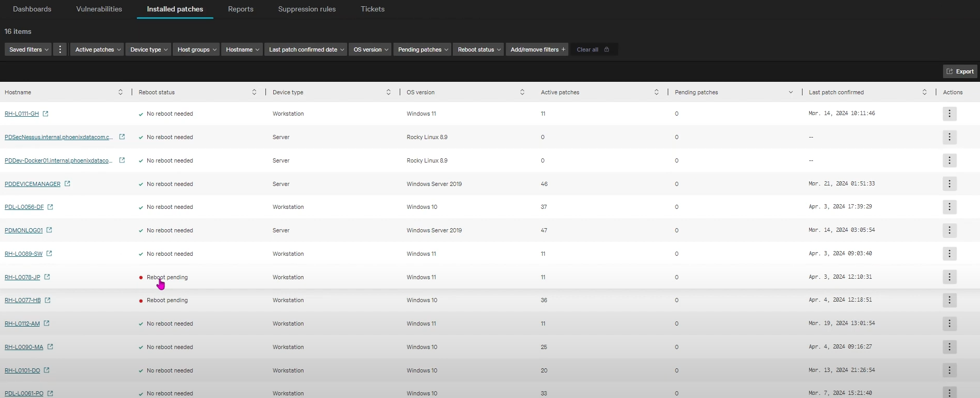The height and width of the screenshot is (398, 980).
Task: Select the Suppression rules tab
Action: pyautogui.click(x=307, y=9)
